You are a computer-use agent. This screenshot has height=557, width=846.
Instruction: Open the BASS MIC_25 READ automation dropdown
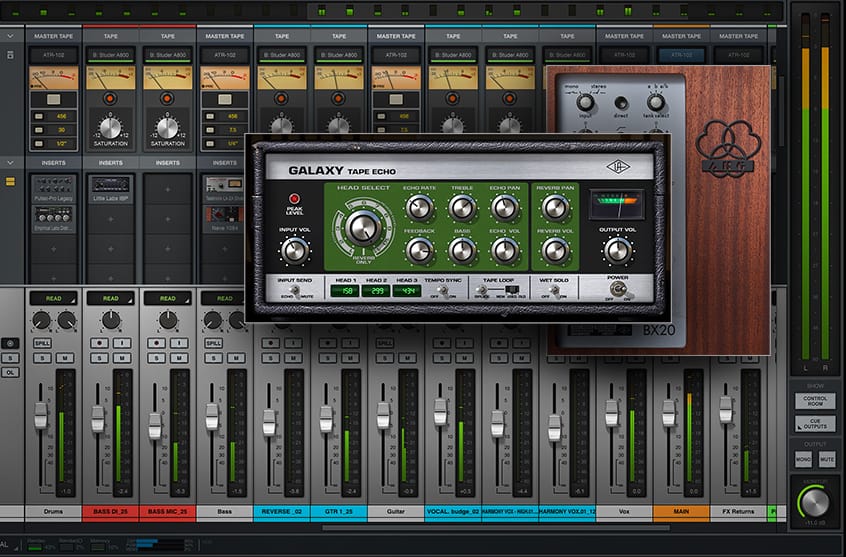coord(168,298)
